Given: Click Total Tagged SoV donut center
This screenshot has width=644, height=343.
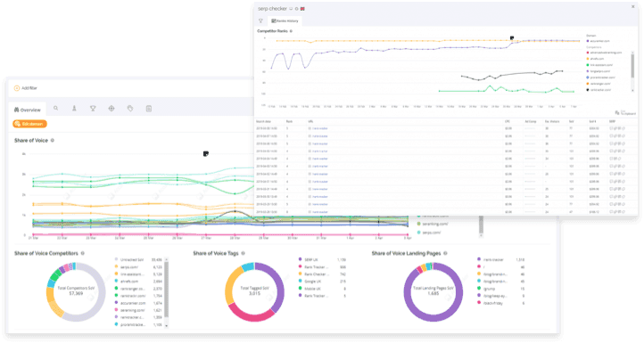Looking at the screenshot, I should 254,291.
